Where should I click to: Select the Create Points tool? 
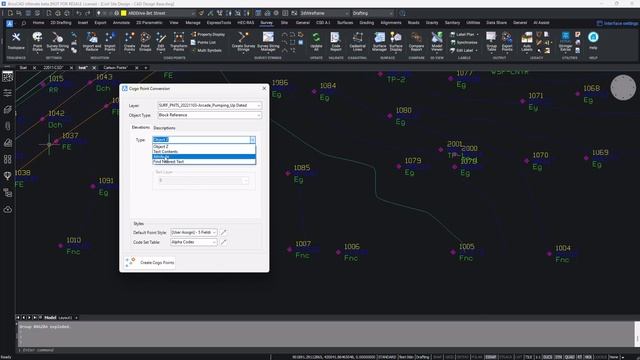pos(129,42)
